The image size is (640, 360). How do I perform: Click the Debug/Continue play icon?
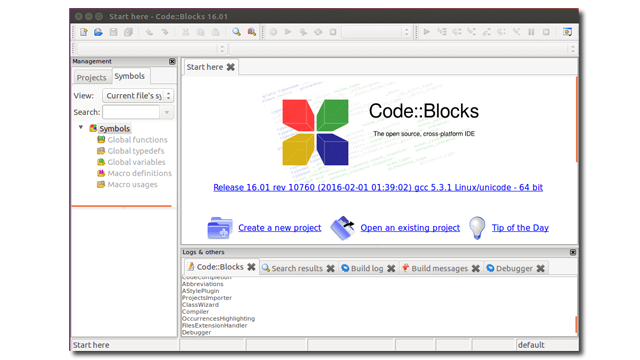(x=427, y=32)
